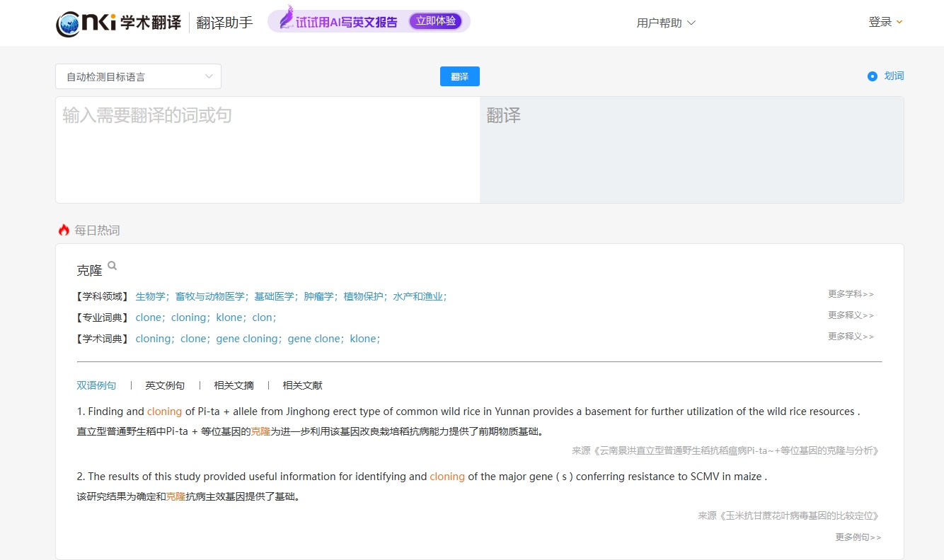The image size is (944, 560).
Task: Open 更多学科>> to see more subjects
Action: (850, 293)
